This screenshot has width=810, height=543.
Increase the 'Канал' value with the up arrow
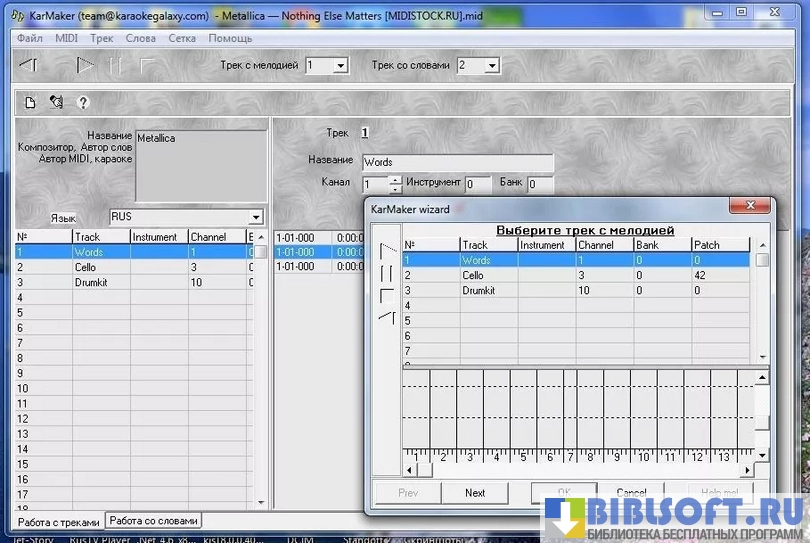click(x=395, y=180)
